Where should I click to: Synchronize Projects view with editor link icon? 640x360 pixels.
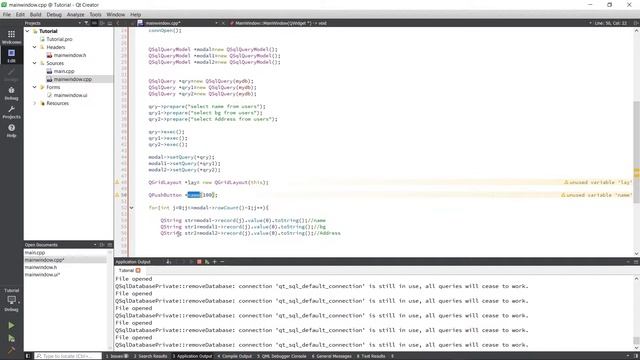[94, 23]
